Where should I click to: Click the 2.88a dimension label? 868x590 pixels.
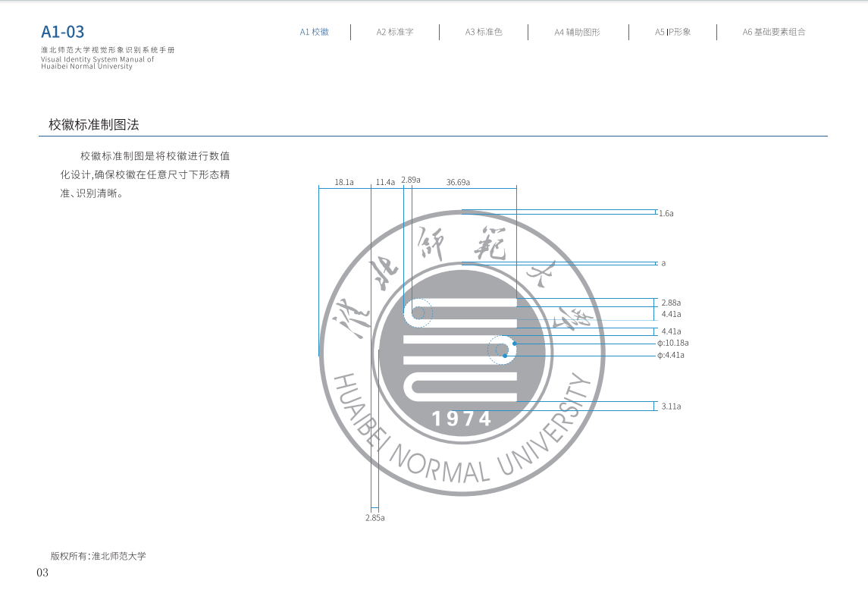point(671,303)
